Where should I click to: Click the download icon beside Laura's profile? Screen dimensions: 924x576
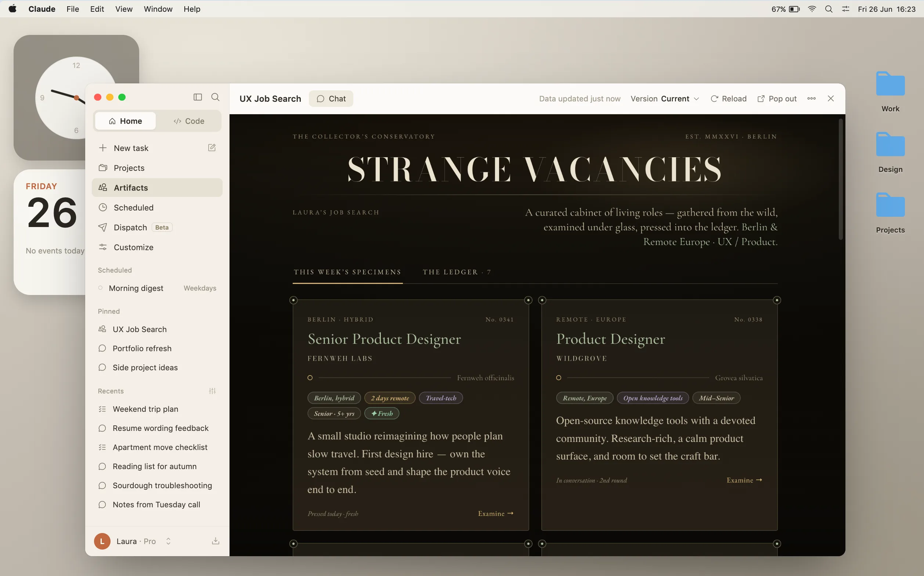216,541
